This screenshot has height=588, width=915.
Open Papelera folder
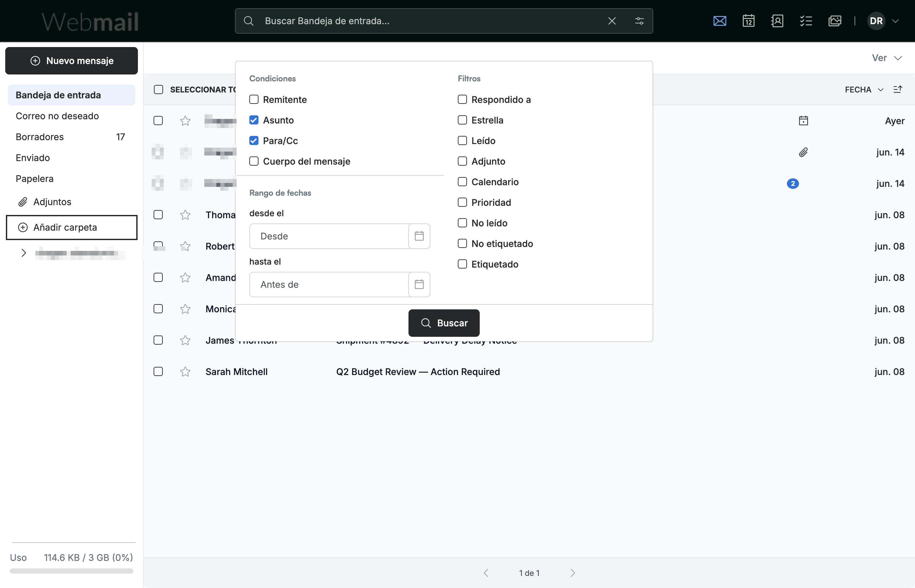tap(72, 179)
